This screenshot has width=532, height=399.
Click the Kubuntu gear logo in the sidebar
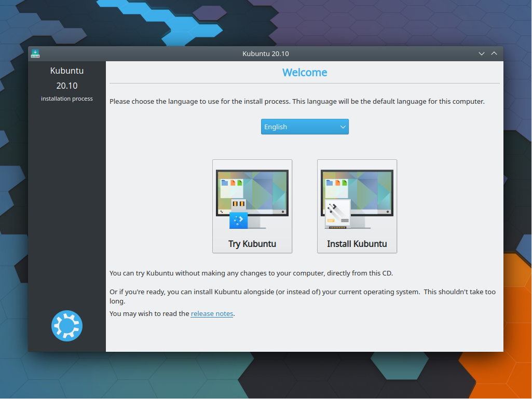pos(67,326)
